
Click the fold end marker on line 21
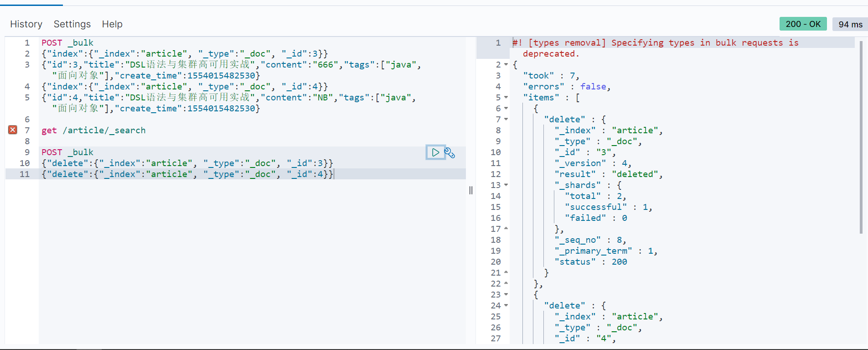pyautogui.click(x=506, y=273)
